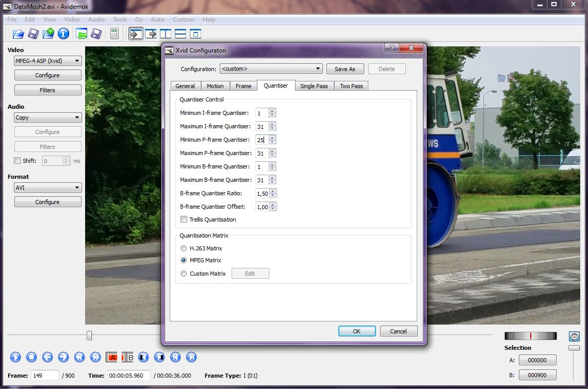Go to previous frame
Image resolution: width=588 pixels, height=389 pixels.
point(47,357)
